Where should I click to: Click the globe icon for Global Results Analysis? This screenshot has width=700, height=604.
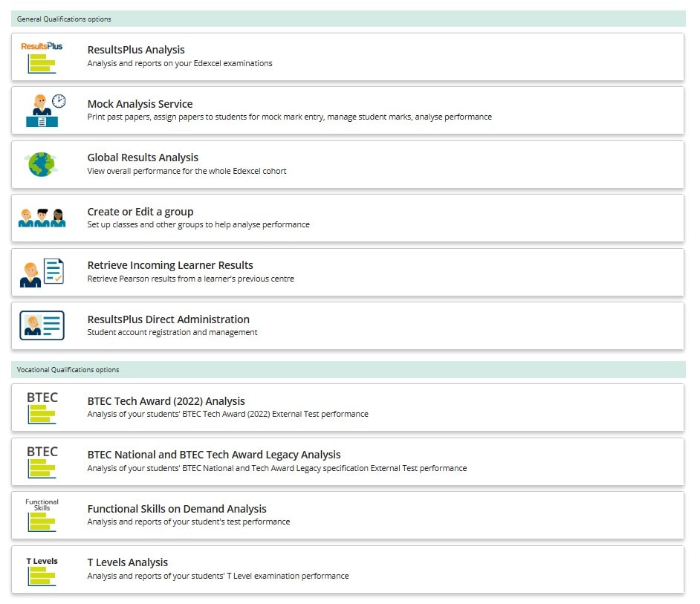pos(42,163)
